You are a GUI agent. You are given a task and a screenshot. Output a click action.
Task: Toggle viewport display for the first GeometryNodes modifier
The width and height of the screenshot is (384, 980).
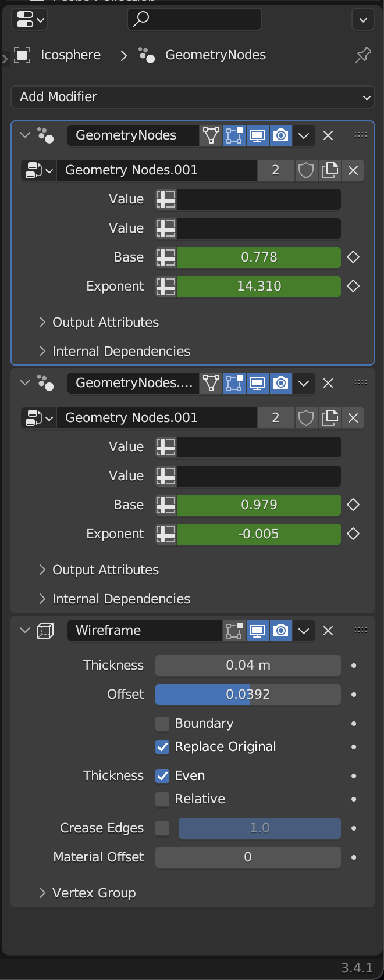[257, 135]
